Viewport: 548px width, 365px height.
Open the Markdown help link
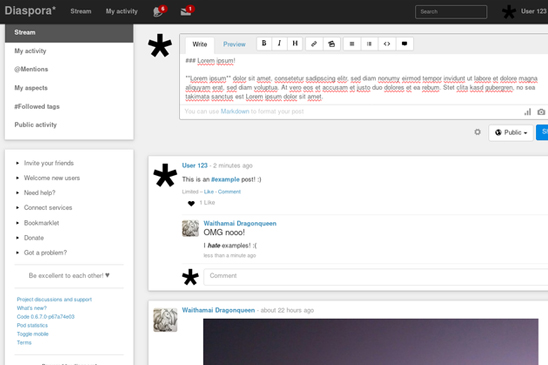click(235, 111)
